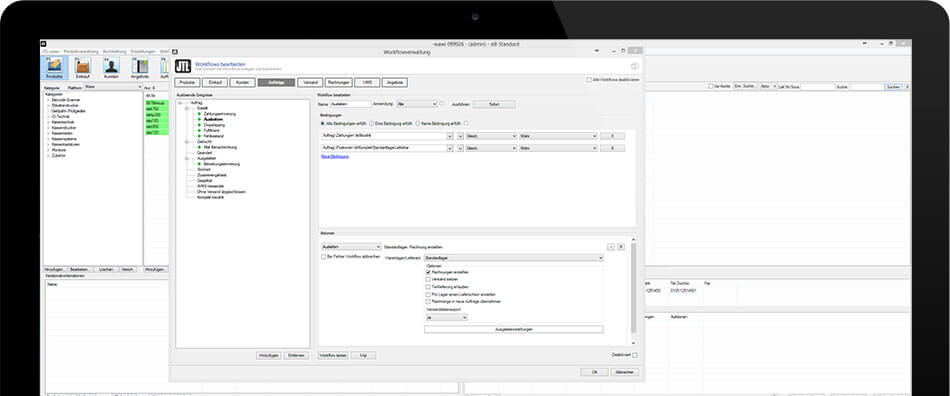Open Kunden icon in main toolbar
Screen dimensions: 950x396
tap(111, 68)
